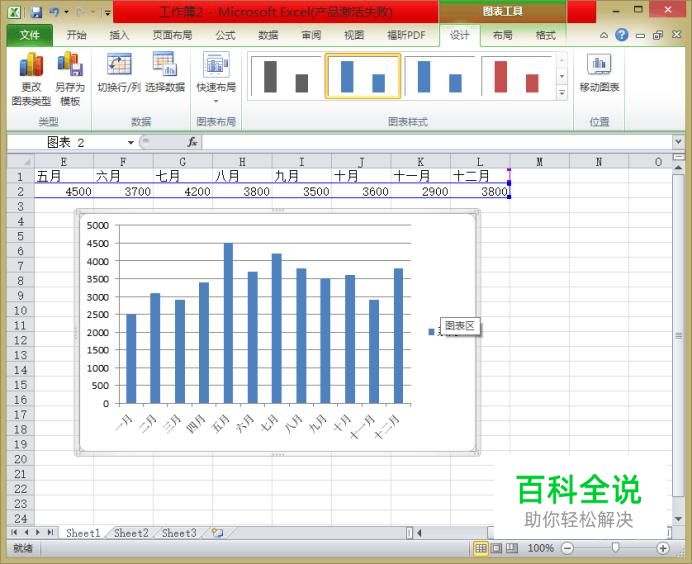The image size is (692, 564).
Task: Go to next sheet navigation arrow
Action: tap(38, 532)
